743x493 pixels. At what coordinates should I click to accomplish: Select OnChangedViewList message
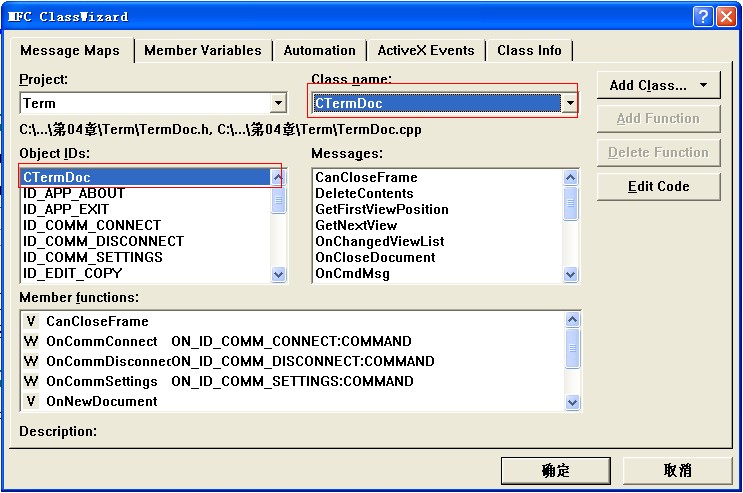pyautogui.click(x=438, y=241)
